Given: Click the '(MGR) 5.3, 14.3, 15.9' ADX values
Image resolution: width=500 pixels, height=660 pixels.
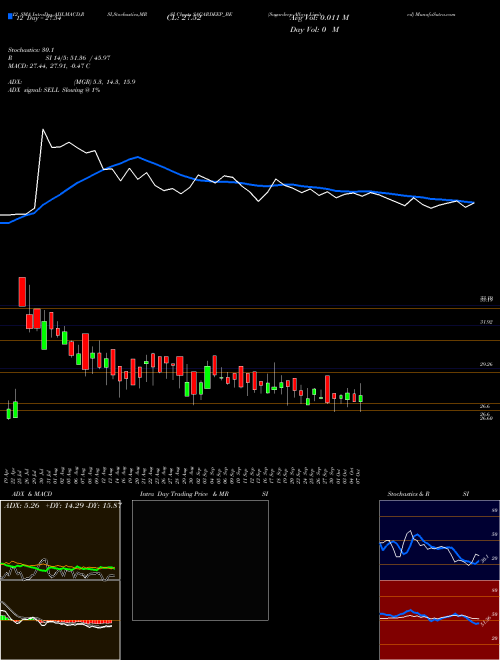Looking at the screenshot, I should tap(105, 82).
